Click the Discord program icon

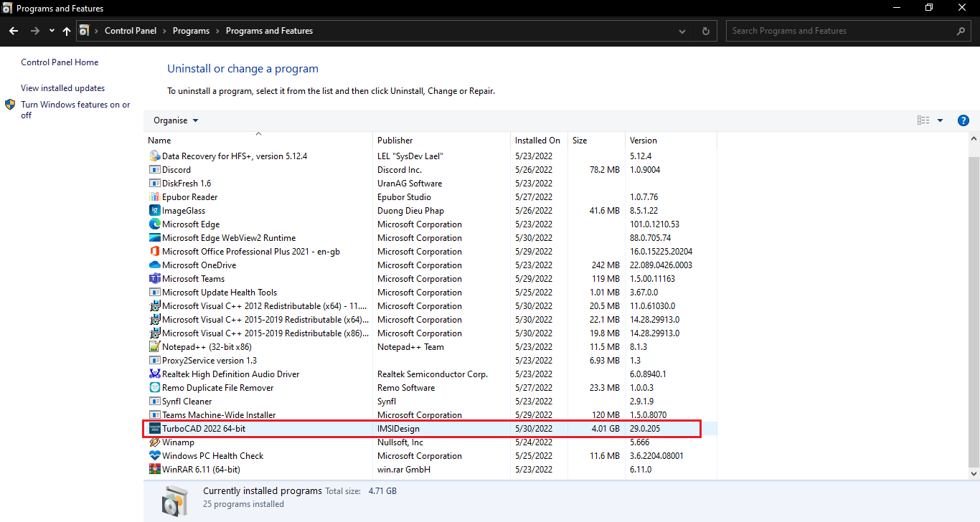pyautogui.click(x=154, y=170)
